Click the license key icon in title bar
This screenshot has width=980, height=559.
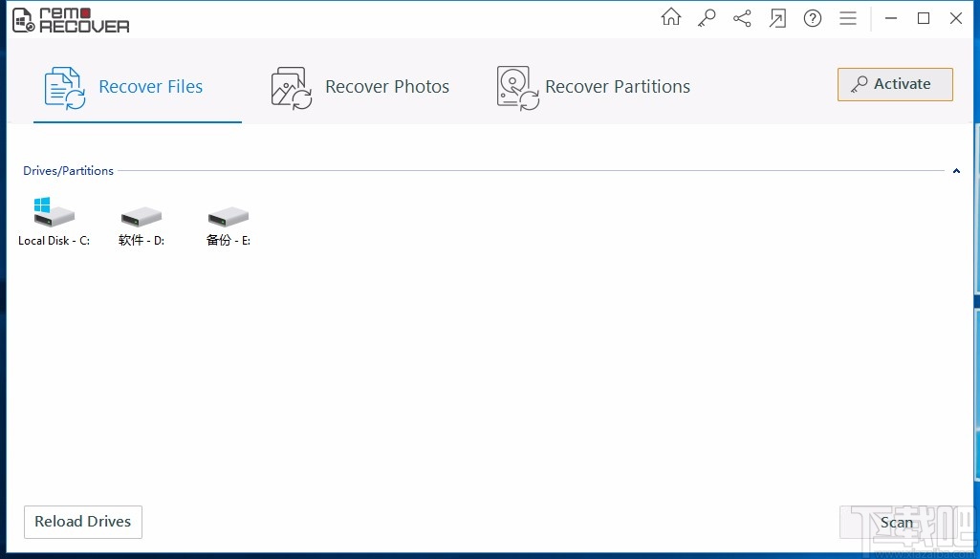click(x=706, y=17)
